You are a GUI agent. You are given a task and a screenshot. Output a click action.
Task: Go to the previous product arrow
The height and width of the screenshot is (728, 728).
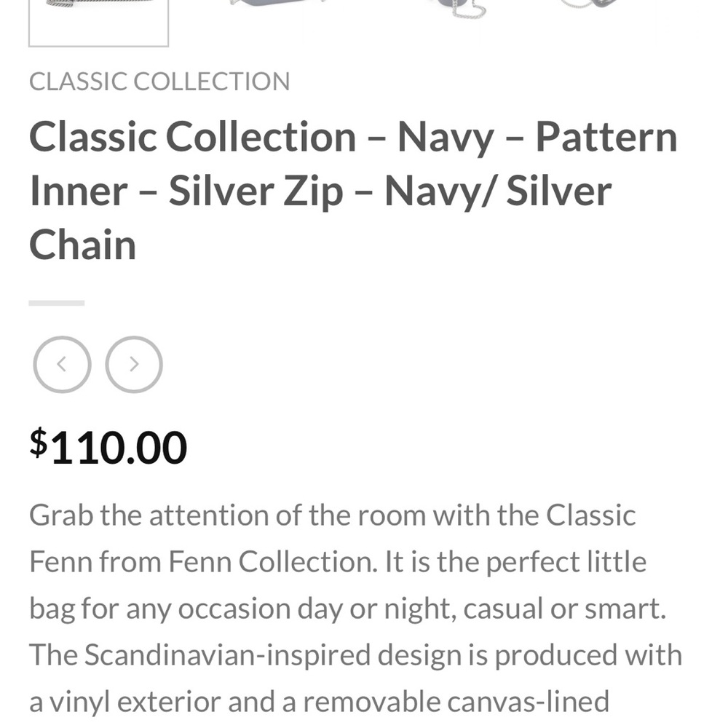click(62, 365)
